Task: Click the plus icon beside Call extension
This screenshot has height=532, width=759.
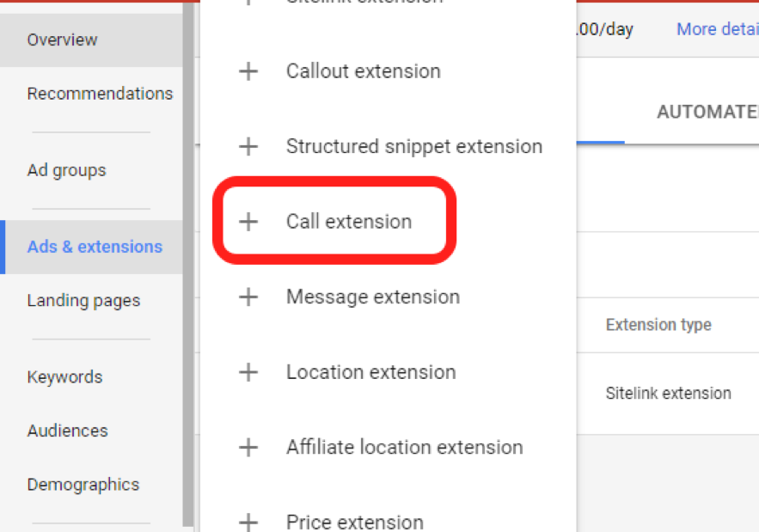Action: point(248,222)
